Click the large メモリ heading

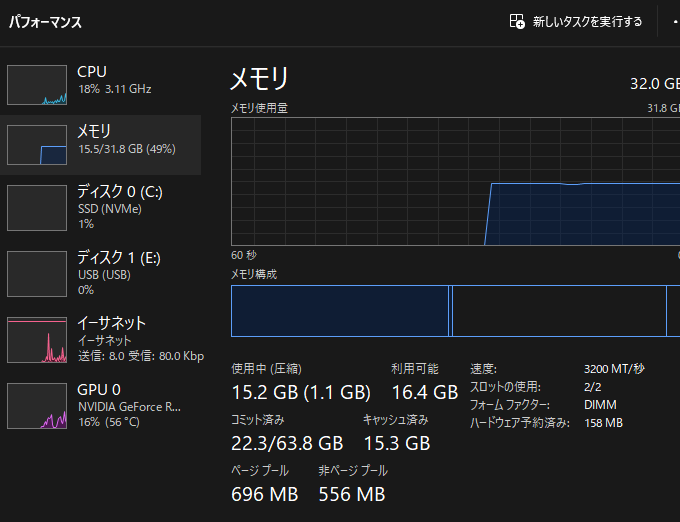(260, 78)
